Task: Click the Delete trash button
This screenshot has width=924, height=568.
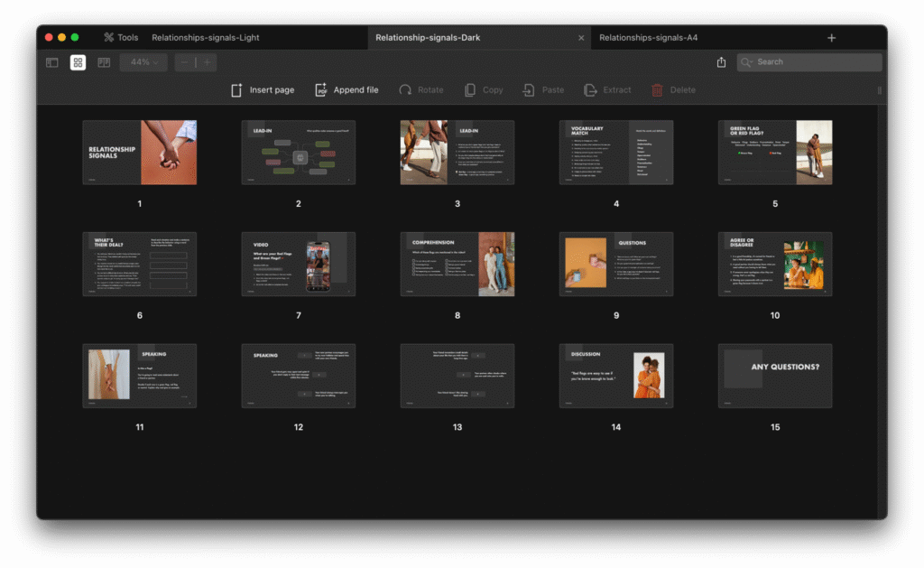Action: click(673, 90)
